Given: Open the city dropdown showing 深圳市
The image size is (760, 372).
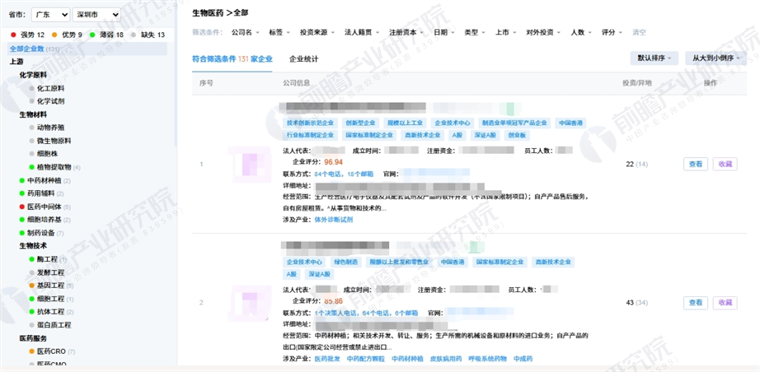Looking at the screenshot, I should pyautogui.click(x=96, y=15).
